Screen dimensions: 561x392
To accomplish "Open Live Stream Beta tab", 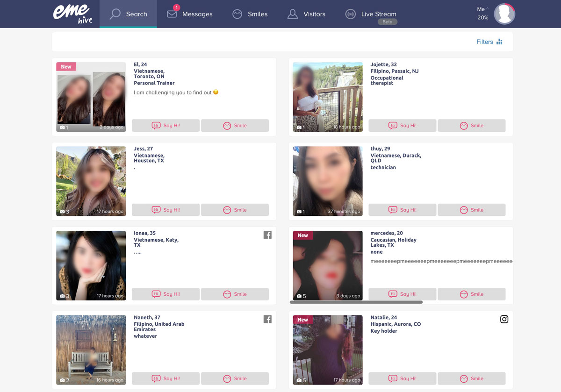I will point(371,14).
